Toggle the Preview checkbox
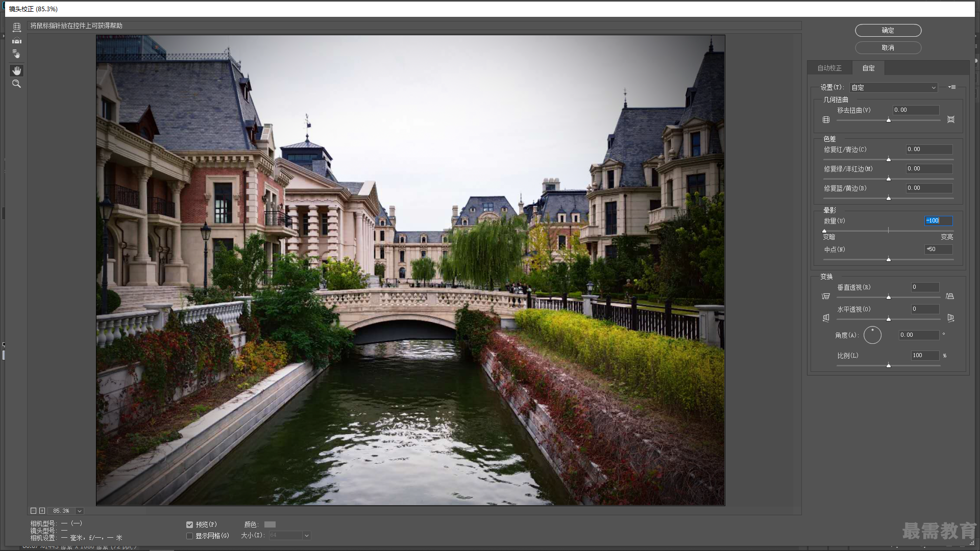This screenshot has width=980, height=551. 189,524
